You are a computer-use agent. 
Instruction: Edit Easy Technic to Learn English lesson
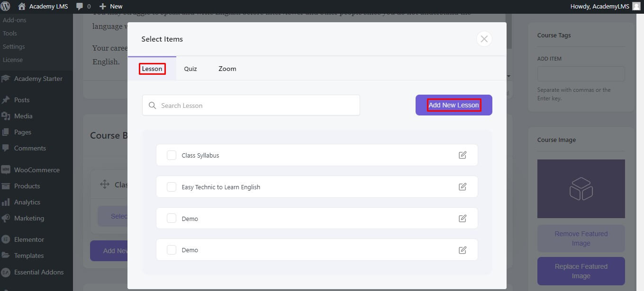pyautogui.click(x=463, y=187)
